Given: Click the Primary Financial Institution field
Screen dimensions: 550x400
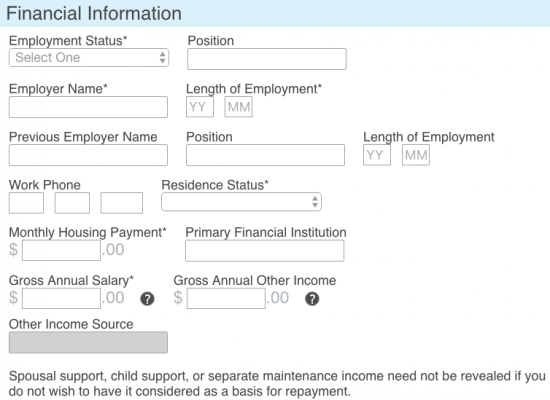Looking at the screenshot, I should click(x=264, y=251).
